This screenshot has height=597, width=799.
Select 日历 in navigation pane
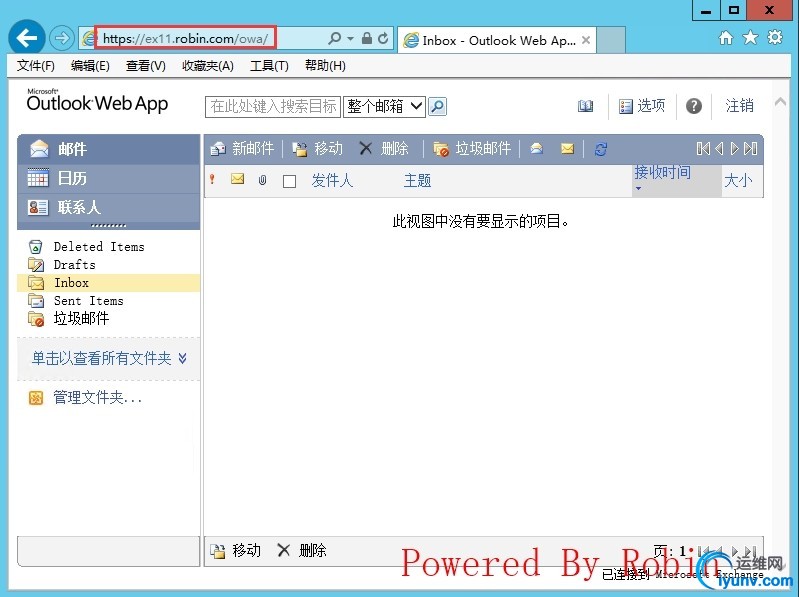coord(109,178)
